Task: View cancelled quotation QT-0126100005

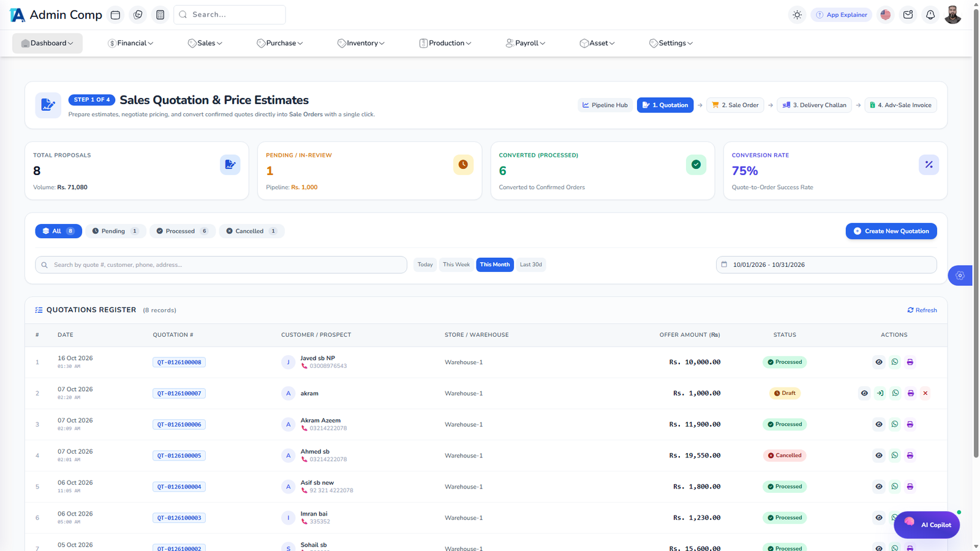Action: point(879,455)
